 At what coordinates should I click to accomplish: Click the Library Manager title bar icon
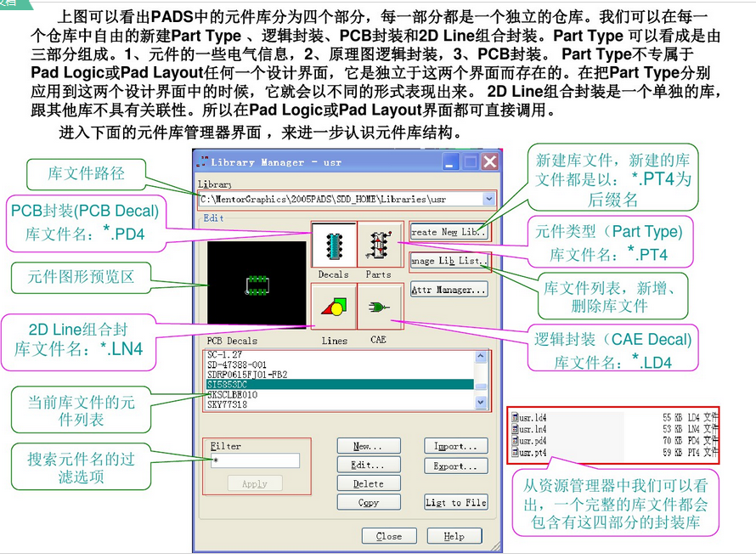click(204, 161)
